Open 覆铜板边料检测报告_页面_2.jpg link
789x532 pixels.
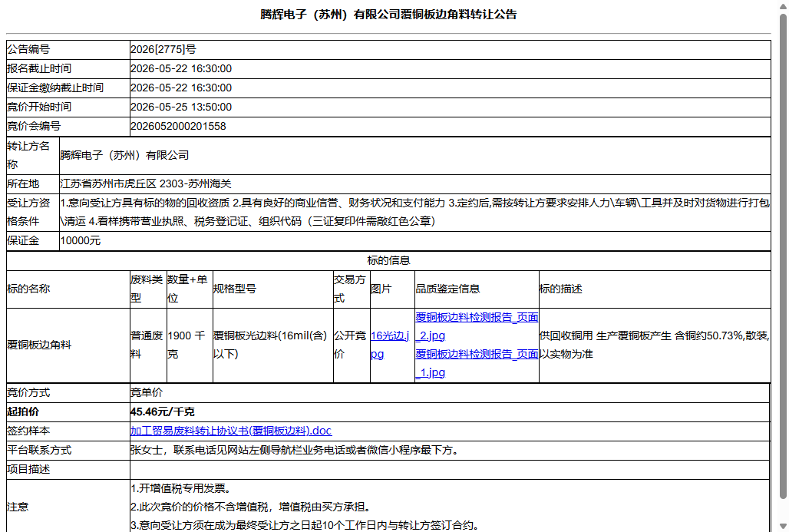click(477, 326)
